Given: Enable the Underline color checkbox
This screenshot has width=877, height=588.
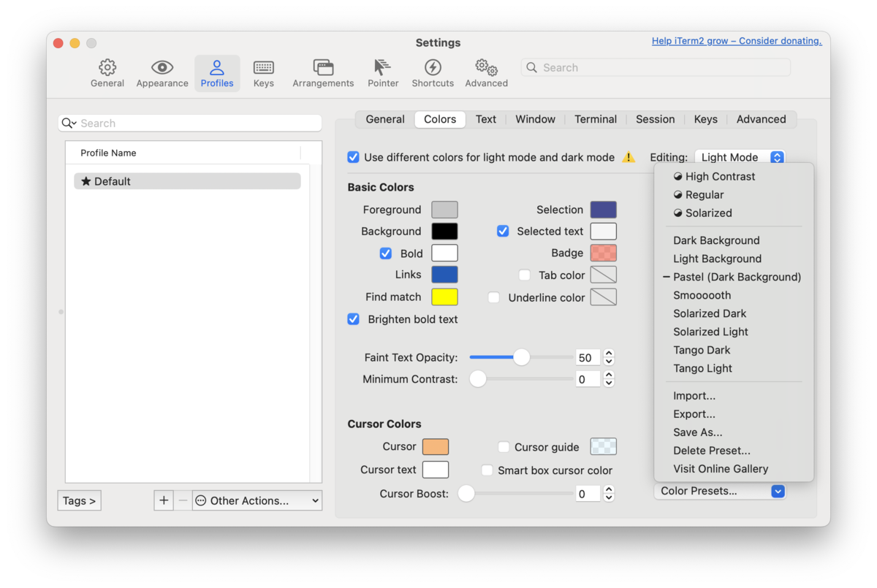Looking at the screenshot, I should point(494,297).
